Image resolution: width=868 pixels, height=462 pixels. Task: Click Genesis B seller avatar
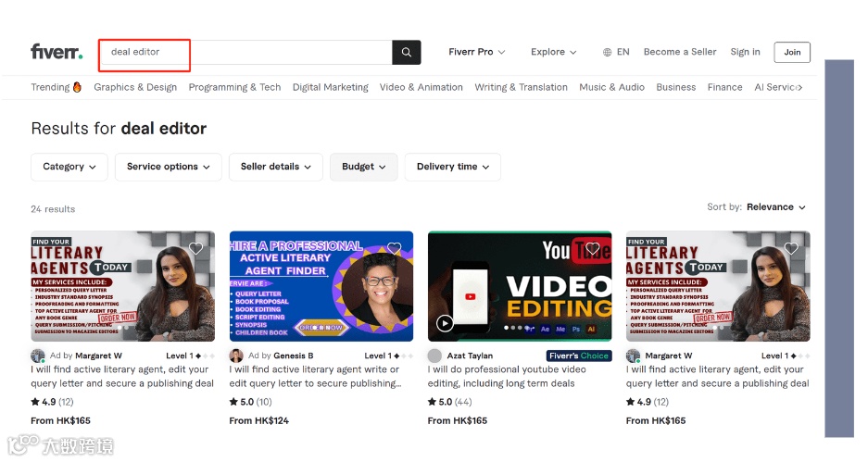(x=236, y=356)
